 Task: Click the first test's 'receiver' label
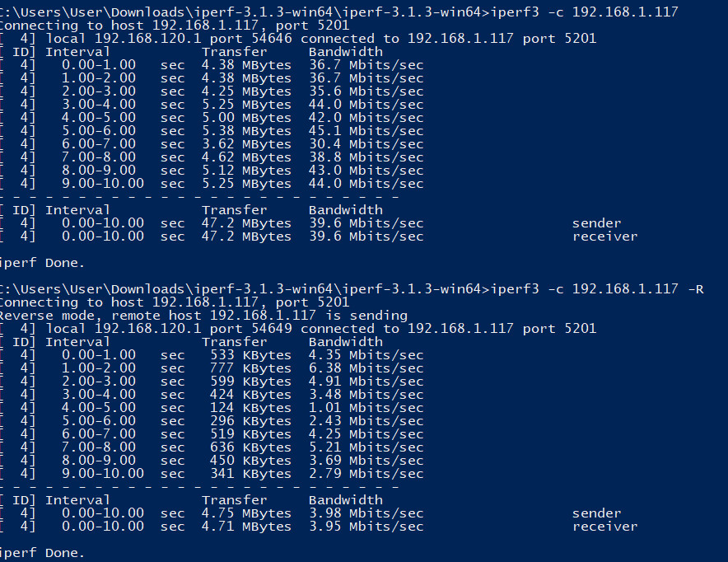pyautogui.click(x=605, y=237)
